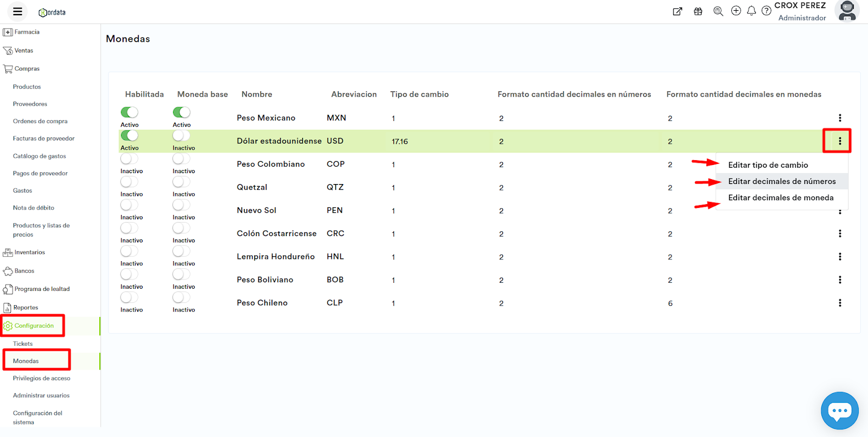Disable Habilitada switch for Peso Mexicano

[x=129, y=112]
